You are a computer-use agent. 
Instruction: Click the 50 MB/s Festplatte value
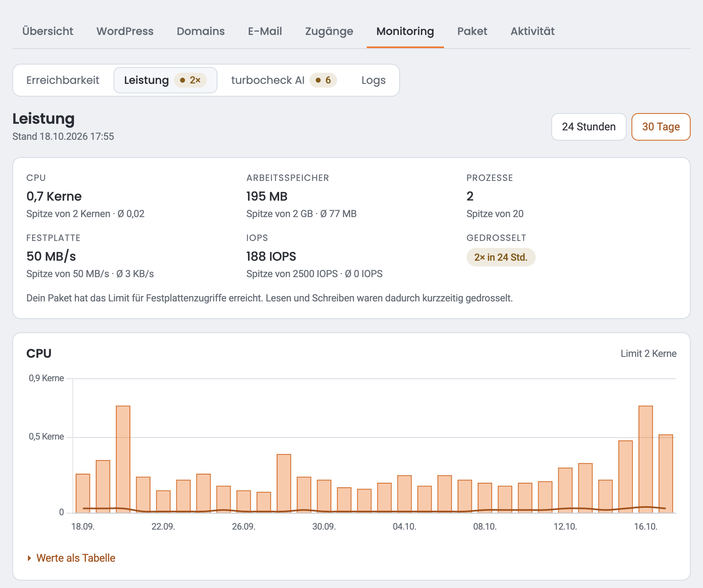coord(51,256)
